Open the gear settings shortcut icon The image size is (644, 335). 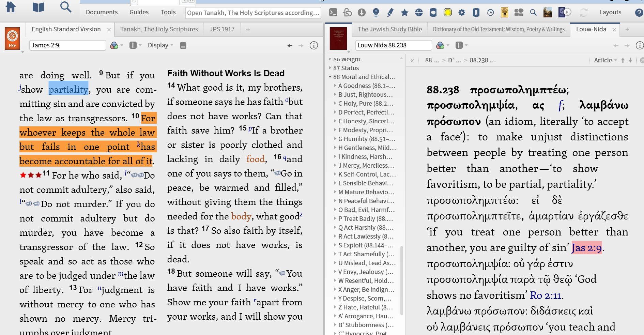462,13
